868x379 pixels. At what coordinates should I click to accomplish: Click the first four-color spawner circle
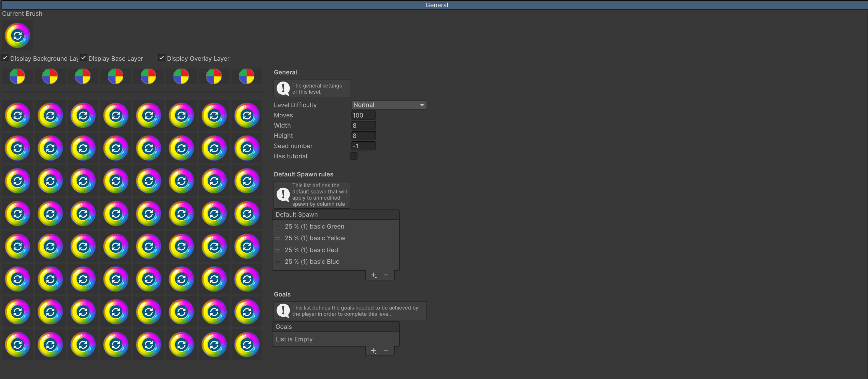point(17,76)
